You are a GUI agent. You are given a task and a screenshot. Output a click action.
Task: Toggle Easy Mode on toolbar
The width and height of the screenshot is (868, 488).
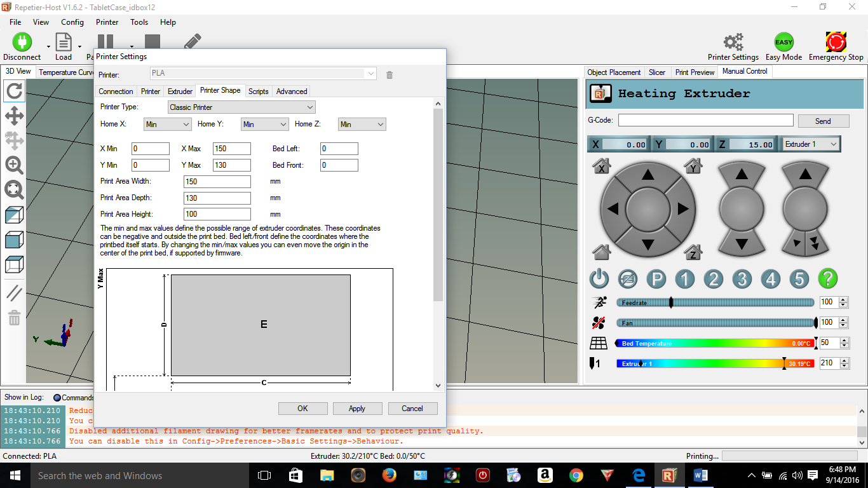(x=783, y=43)
